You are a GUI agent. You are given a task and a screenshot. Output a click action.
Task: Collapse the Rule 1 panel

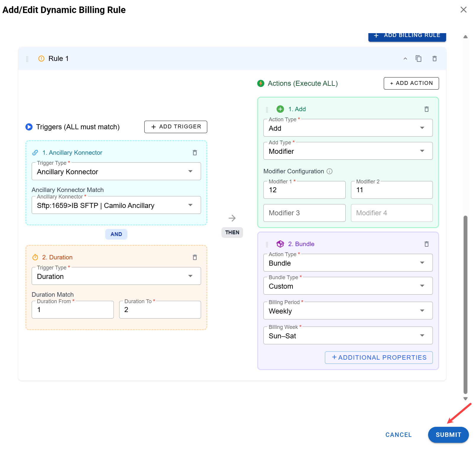(x=405, y=59)
